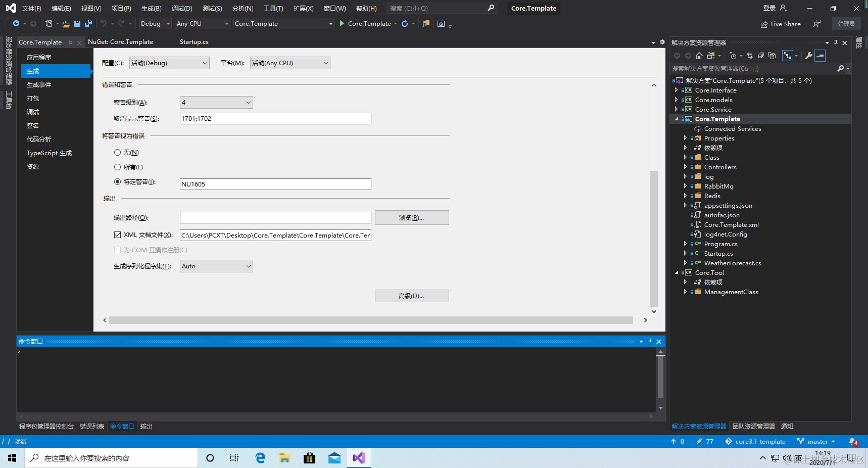Click the 管理员 button
The image size is (868, 468).
click(x=846, y=24)
